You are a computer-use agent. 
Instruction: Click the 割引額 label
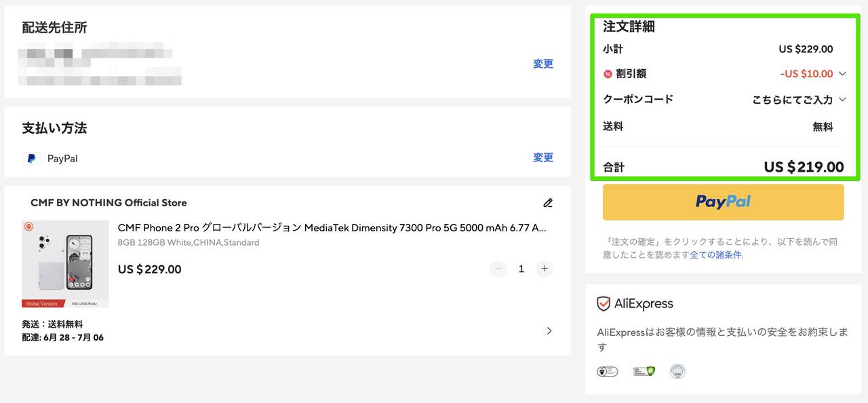[x=631, y=74]
